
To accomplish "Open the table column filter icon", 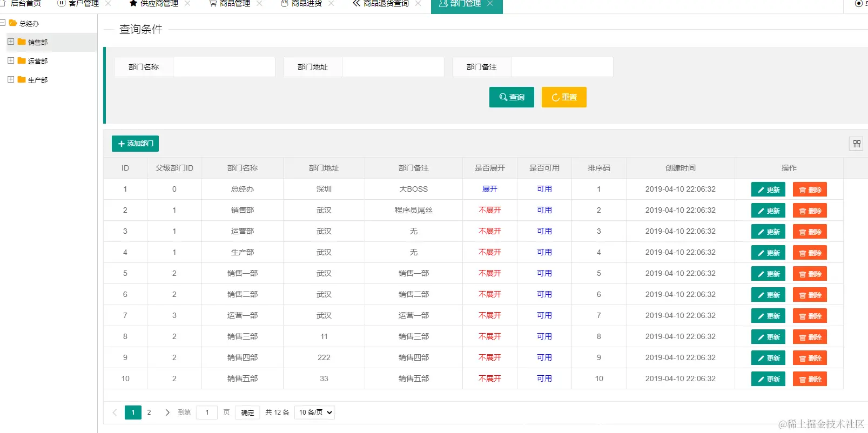I will click(856, 144).
